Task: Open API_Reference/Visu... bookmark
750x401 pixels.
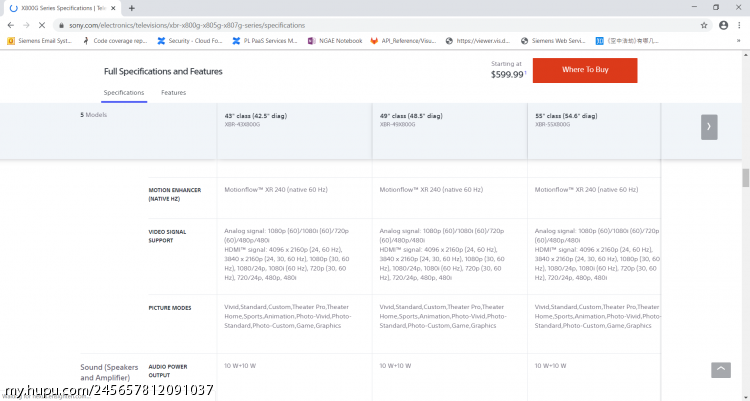Action: pos(403,41)
